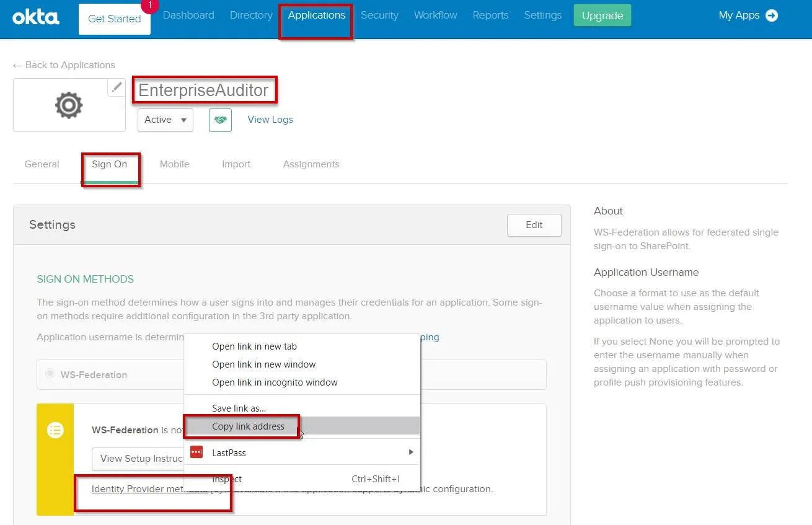Switch to the Sign On tab

point(110,164)
